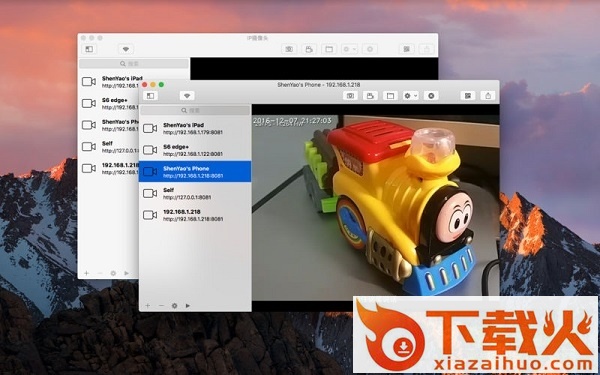Take a camera snapshot in ShenYao's Phone window
The image size is (600, 375).
350,96
